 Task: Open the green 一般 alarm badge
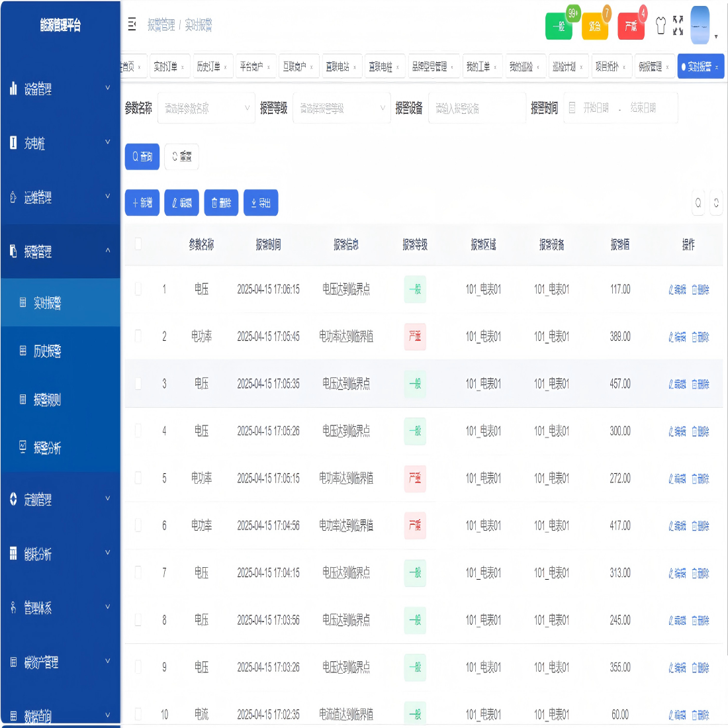coord(559,26)
